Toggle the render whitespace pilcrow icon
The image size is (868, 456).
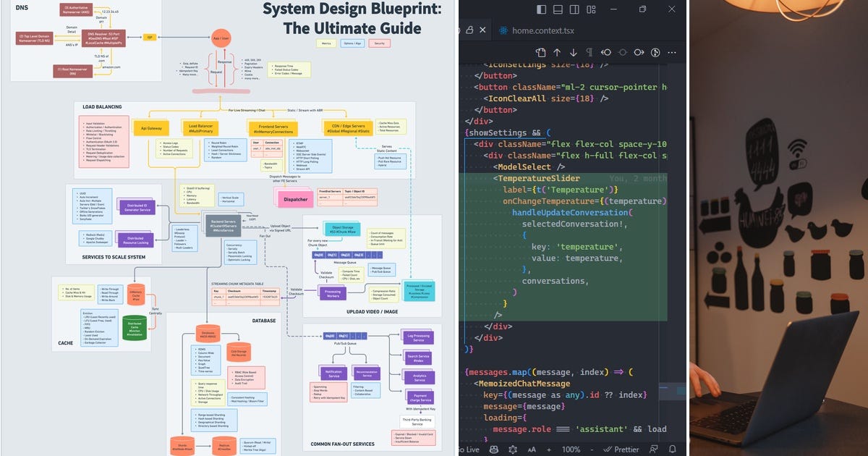(x=590, y=52)
